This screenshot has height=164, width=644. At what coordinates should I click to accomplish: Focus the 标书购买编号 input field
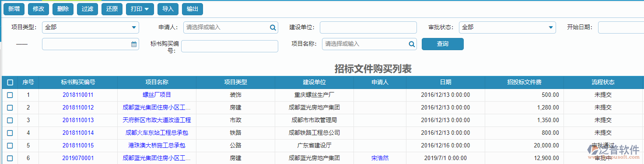point(230,46)
